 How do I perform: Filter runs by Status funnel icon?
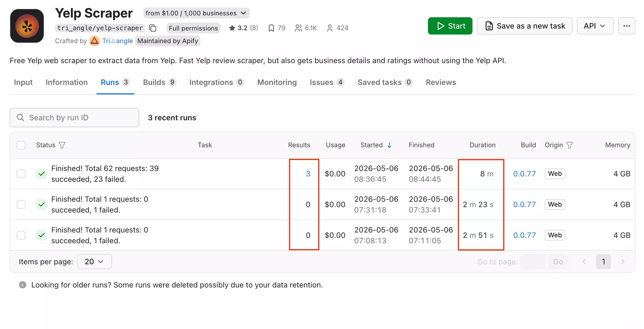[62, 145]
